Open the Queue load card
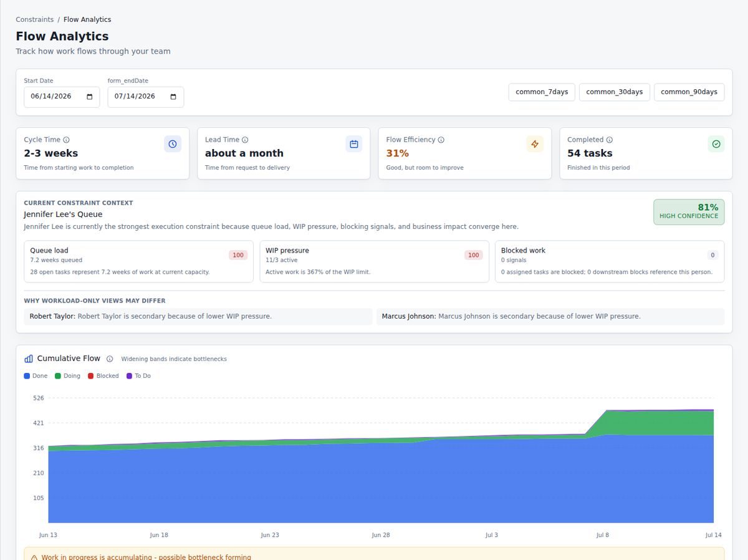This screenshot has height=560, width=748. [x=138, y=261]
